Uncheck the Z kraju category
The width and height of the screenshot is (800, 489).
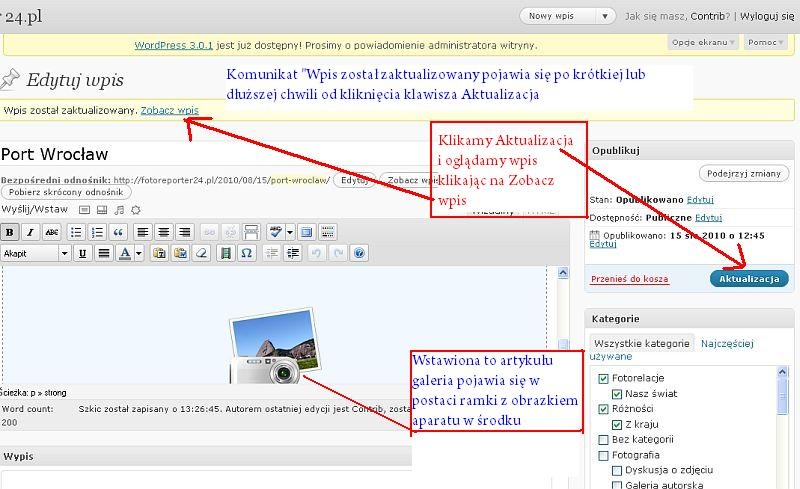pos(617,423)
